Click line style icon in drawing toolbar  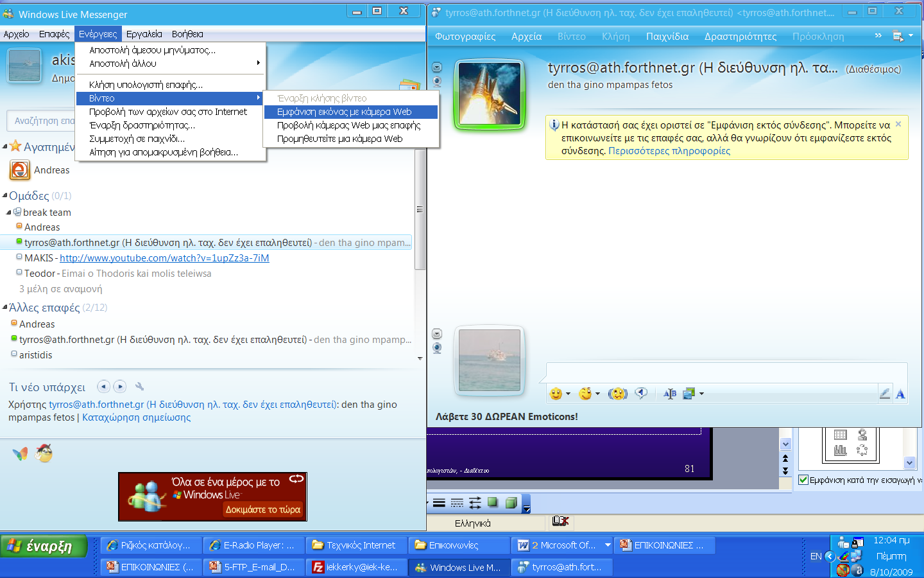[x=439, y=503]
